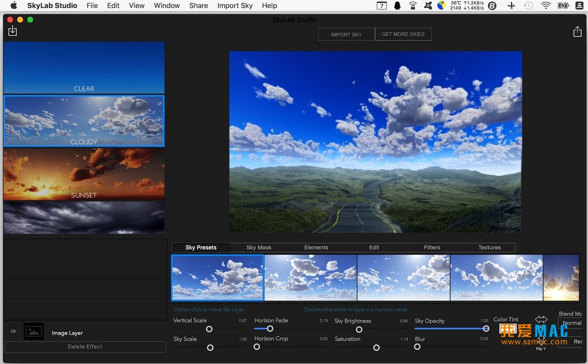The height and width of the screenshot is (364, 588).
Task: Switch to the Edit tab below preview
Action: tap(374, 247)
